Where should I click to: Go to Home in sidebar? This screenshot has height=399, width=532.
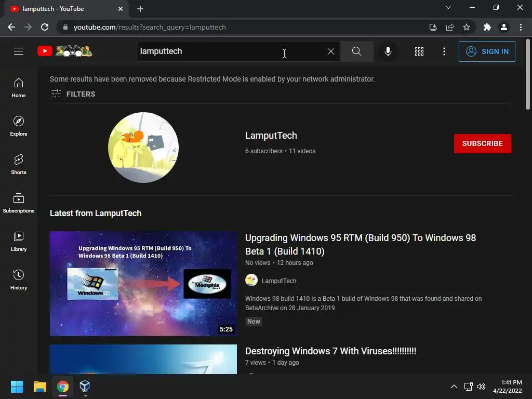(x=19, y=88)
